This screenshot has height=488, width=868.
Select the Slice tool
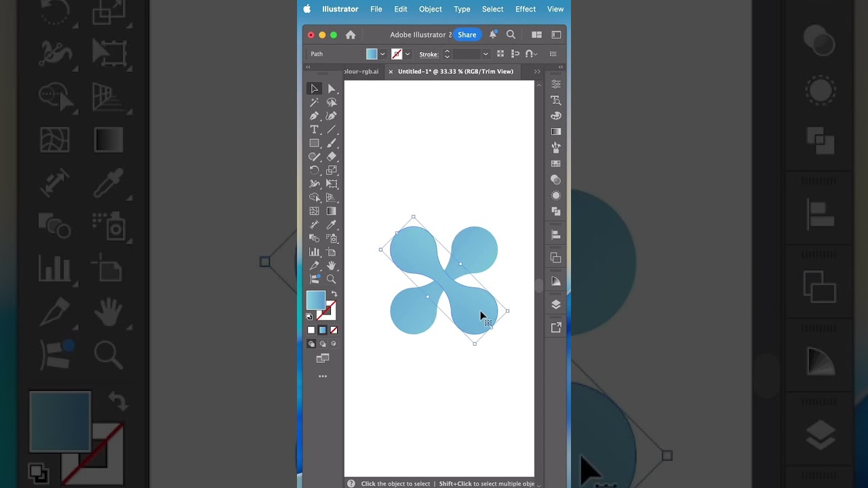(314, 265)
